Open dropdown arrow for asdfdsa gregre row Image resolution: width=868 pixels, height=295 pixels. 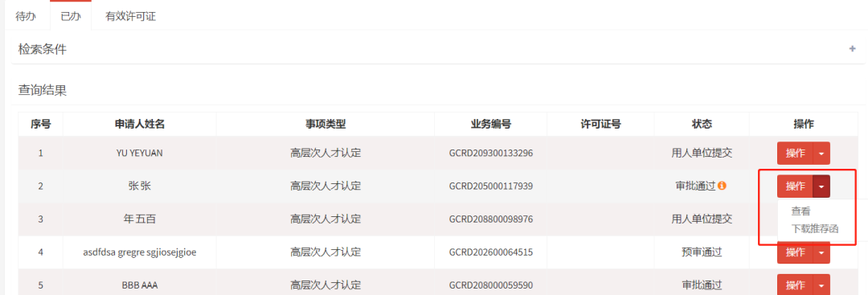click(821, 252)
